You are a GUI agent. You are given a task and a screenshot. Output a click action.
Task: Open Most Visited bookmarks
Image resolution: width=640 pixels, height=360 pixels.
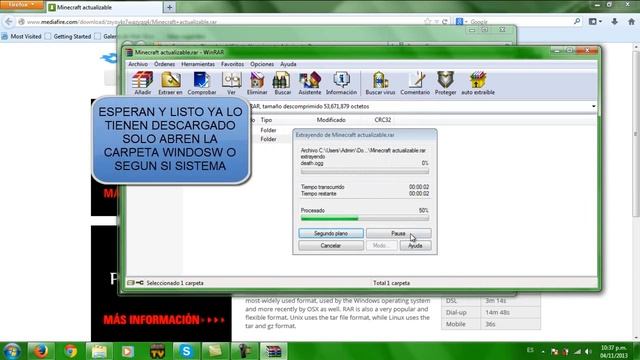pyautogui.click(x=22, y=36)
